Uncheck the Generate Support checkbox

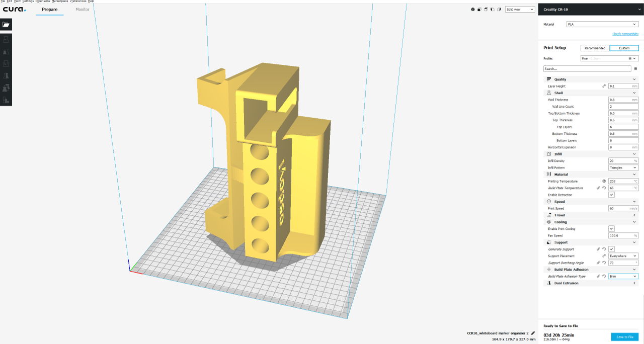[611, 249]
